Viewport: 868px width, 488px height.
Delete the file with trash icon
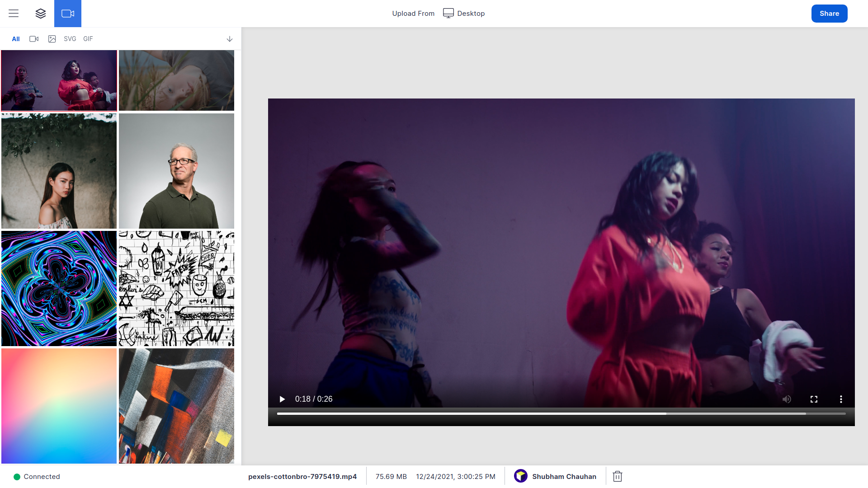tap(618, 476)
